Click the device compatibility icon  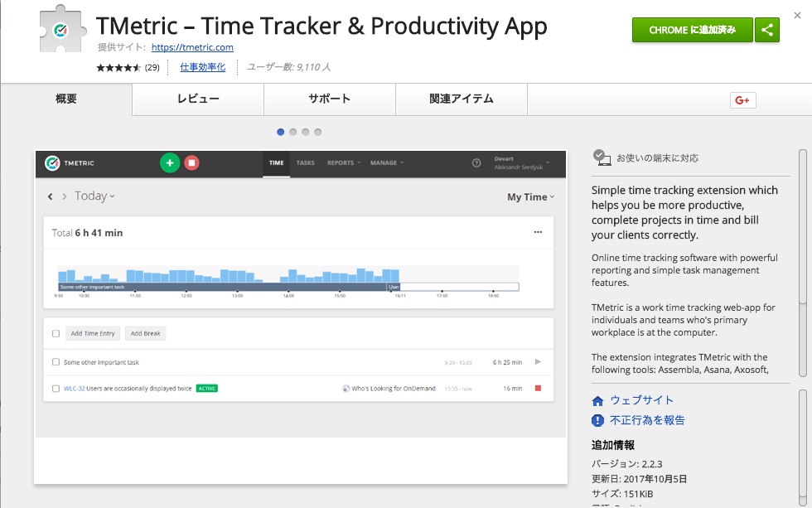602,157
